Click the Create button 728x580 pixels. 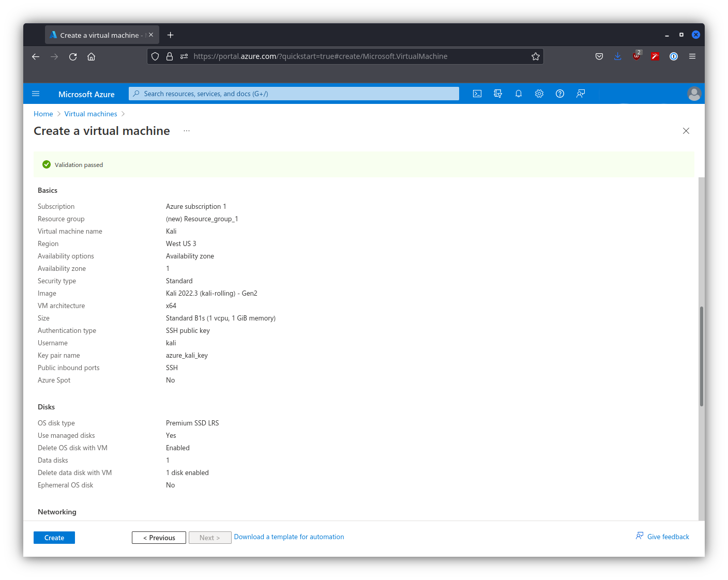[54, 538]
